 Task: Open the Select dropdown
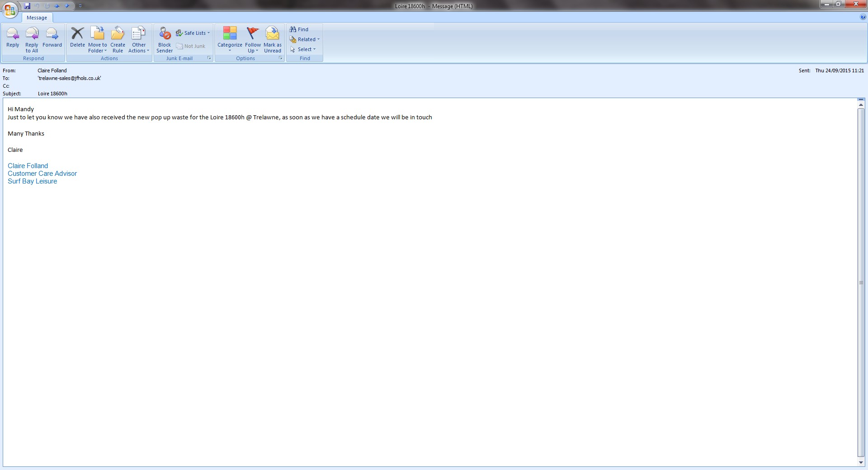coord(303,49)
